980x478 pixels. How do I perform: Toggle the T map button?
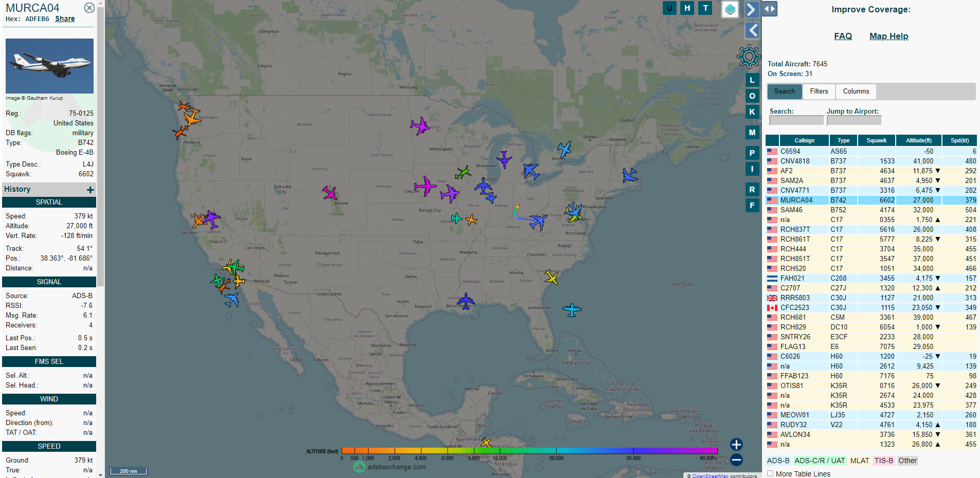[x=705, y=8]
